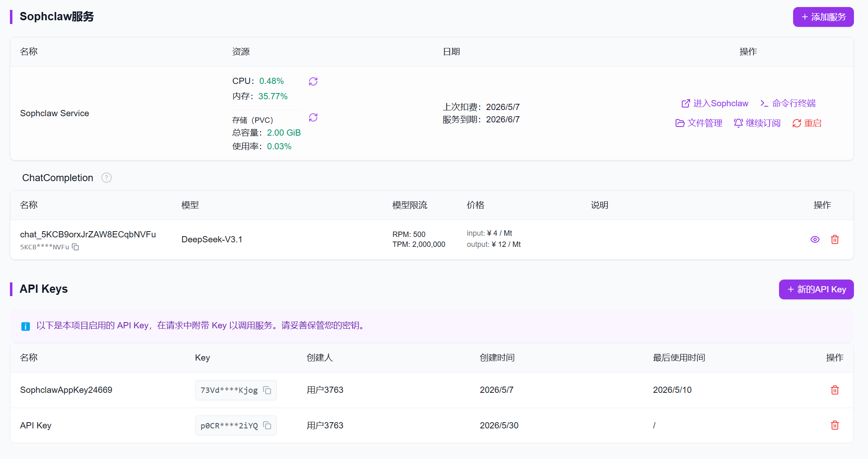
Task: Click the 服务到期 2026/6/7 date
Action: pos(481,120)
